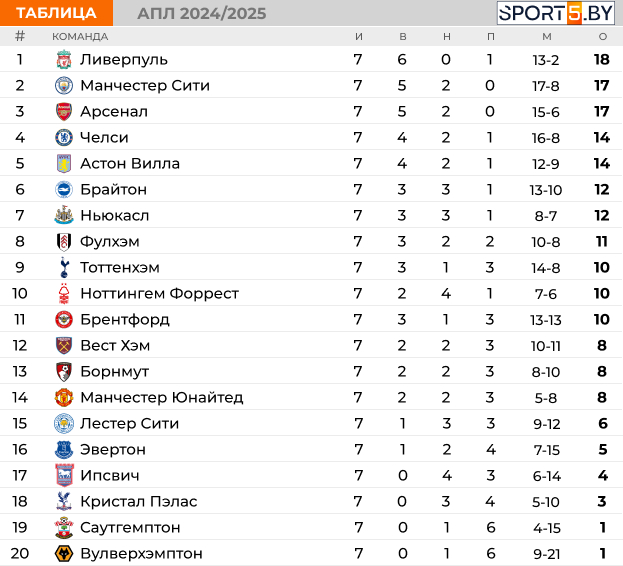Screen dimensions: 623x566
Task: Click the Wolverhampton wolf logo
Action: tap(64, 553)
